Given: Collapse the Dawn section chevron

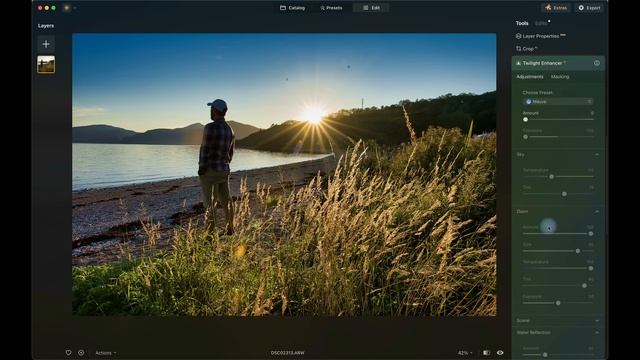Looking at the screenshot, I should 597,212.
